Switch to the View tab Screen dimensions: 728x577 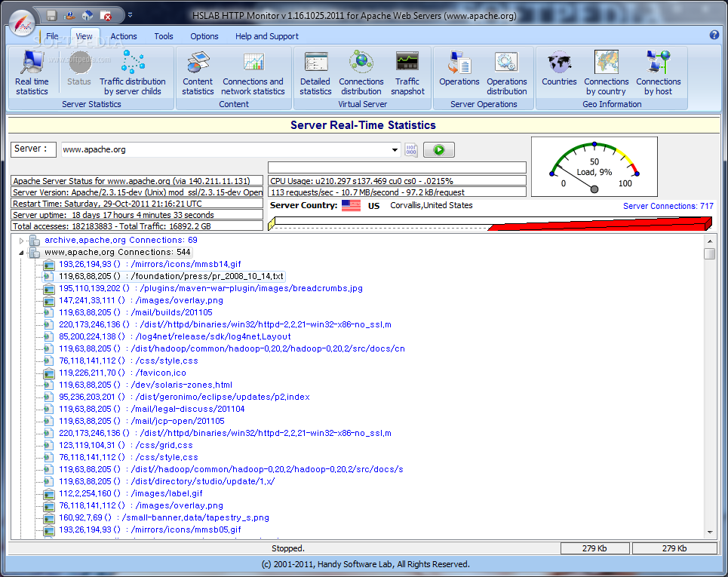point(84,36)
